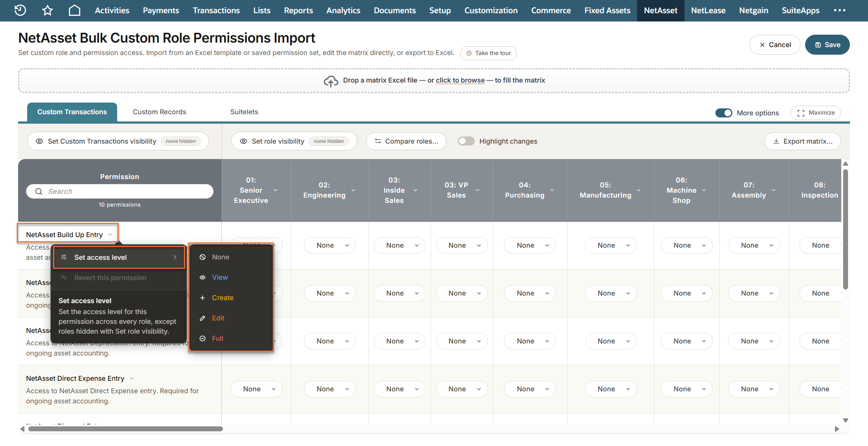
Task: Click the Edit pencil icon in submenu
Action: click(x=203, y=318)
